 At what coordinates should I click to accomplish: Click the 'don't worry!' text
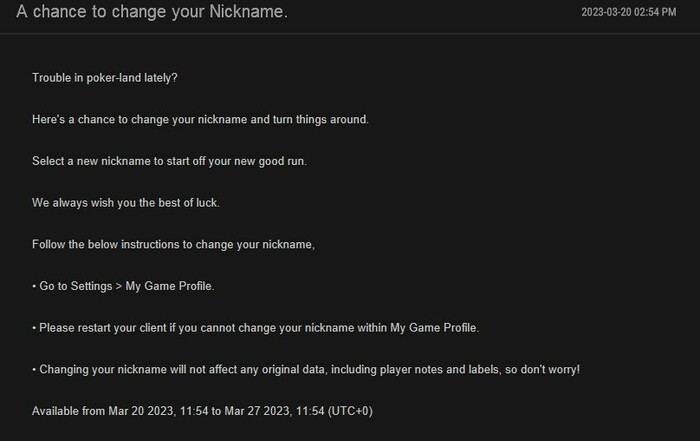546,369
